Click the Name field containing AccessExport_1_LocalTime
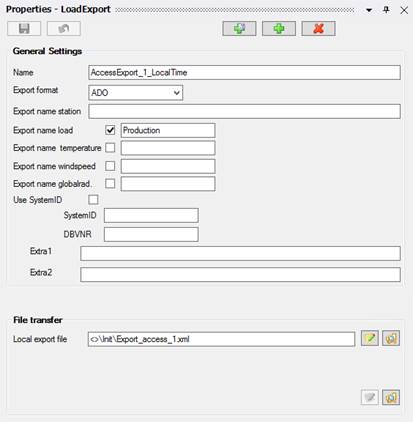 pyautogui.click(x=244, y=73)
